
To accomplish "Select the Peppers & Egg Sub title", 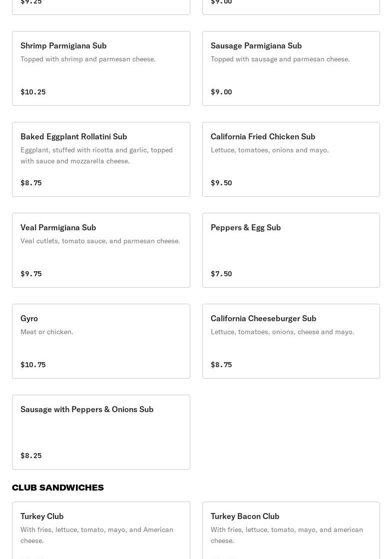I will click(246, 227).
